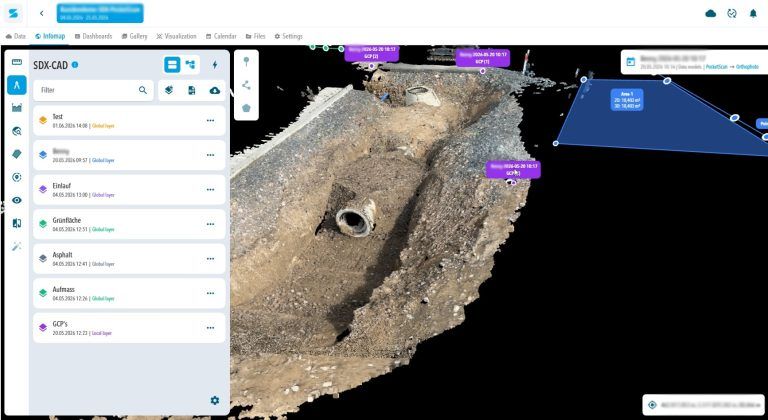Image resolution: width=768 pixels, height=420 pixels.
Task: Open options menu for Asphalt layer
Action: pyautogui.click(x=211, y=259)
